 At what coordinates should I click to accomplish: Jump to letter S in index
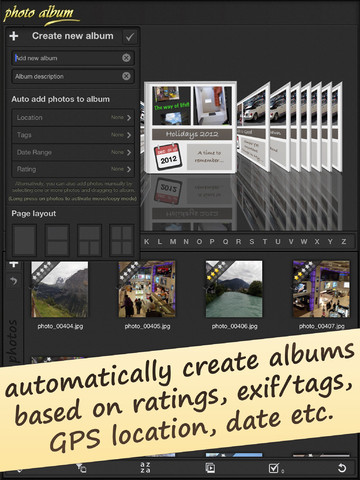pyautogui.click(x=252, y=242)
